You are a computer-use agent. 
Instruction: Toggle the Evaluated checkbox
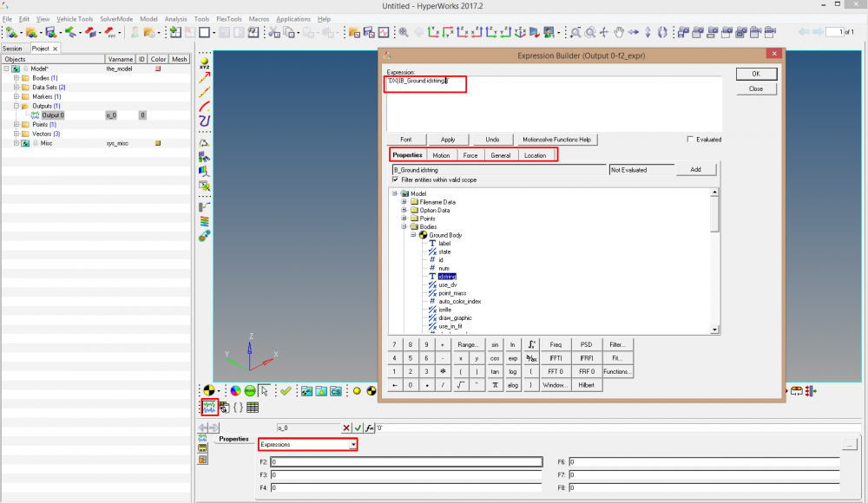tap(690, 140)
